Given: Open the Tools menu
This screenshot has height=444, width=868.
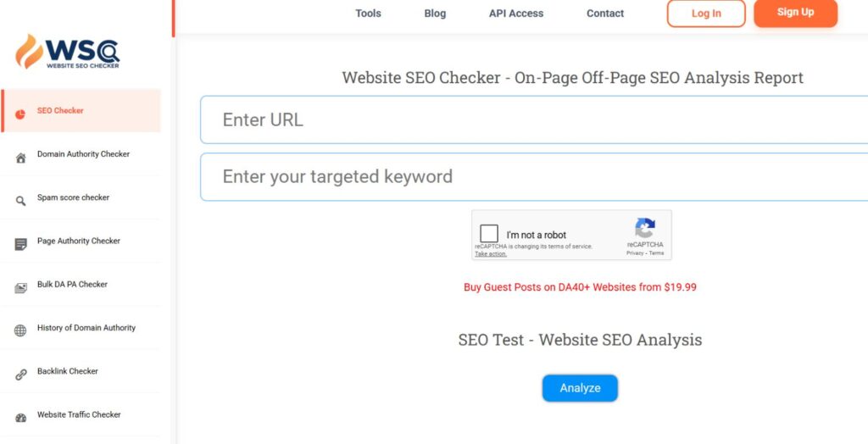Looking at the screenshot, I should [x=368, y=14].
